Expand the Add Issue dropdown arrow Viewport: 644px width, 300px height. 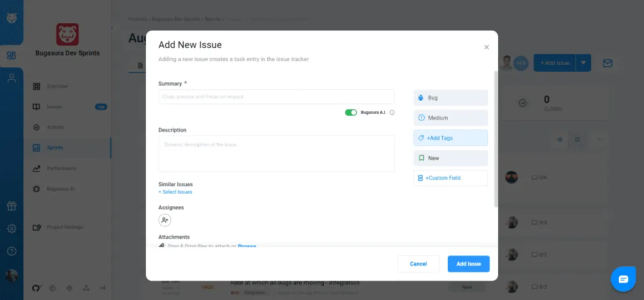584,63
